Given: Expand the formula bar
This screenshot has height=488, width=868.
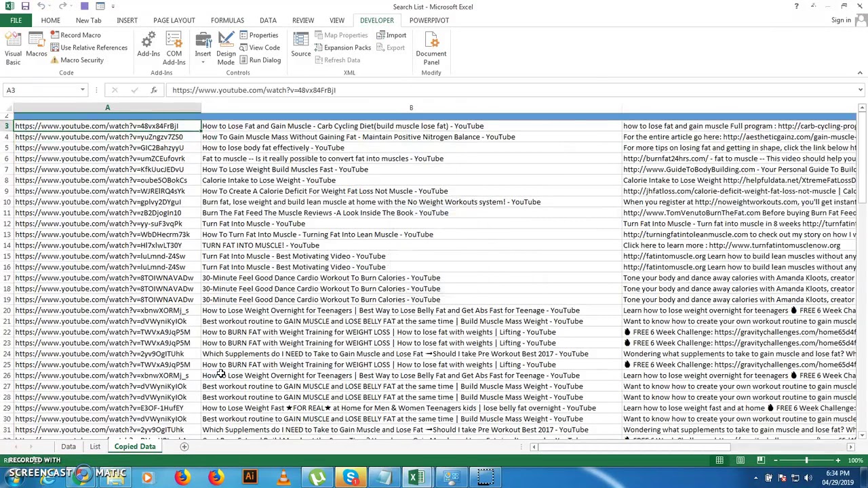Looking at the screenshot, I should pyautogui.click(x=861, y=90).
